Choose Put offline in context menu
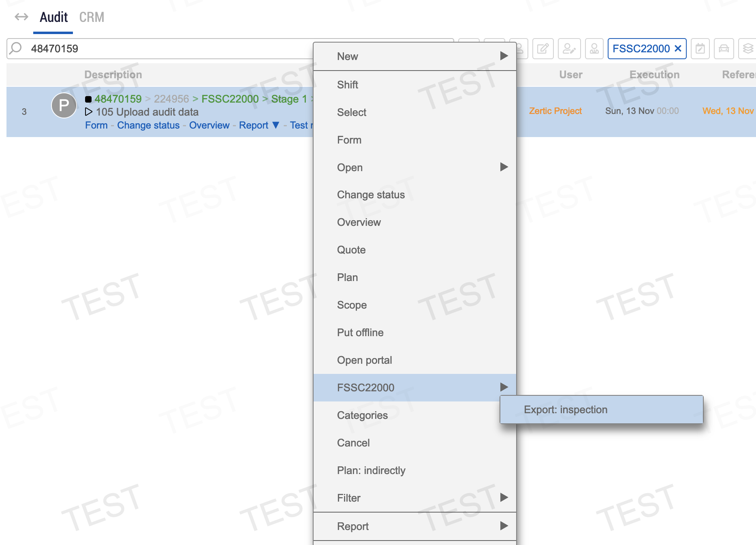Viewport: 756px width, 545px height. (x=360, y=333)
